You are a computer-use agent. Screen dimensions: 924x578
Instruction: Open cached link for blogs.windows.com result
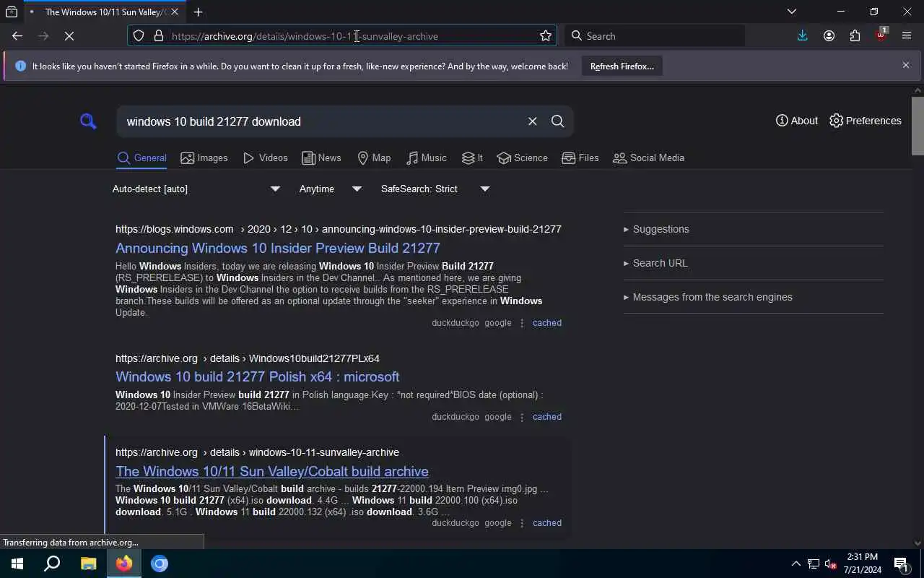[x=547, y=323]
